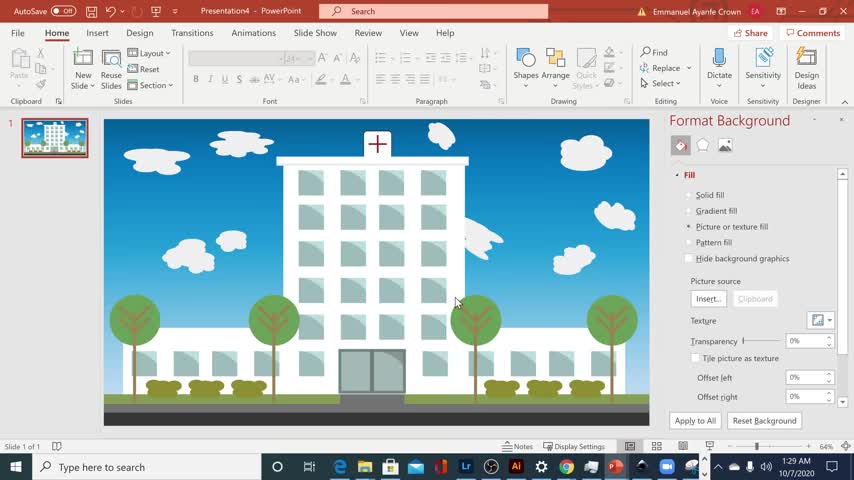Open the Replace dropdown arrow

(x=688, y=68)
